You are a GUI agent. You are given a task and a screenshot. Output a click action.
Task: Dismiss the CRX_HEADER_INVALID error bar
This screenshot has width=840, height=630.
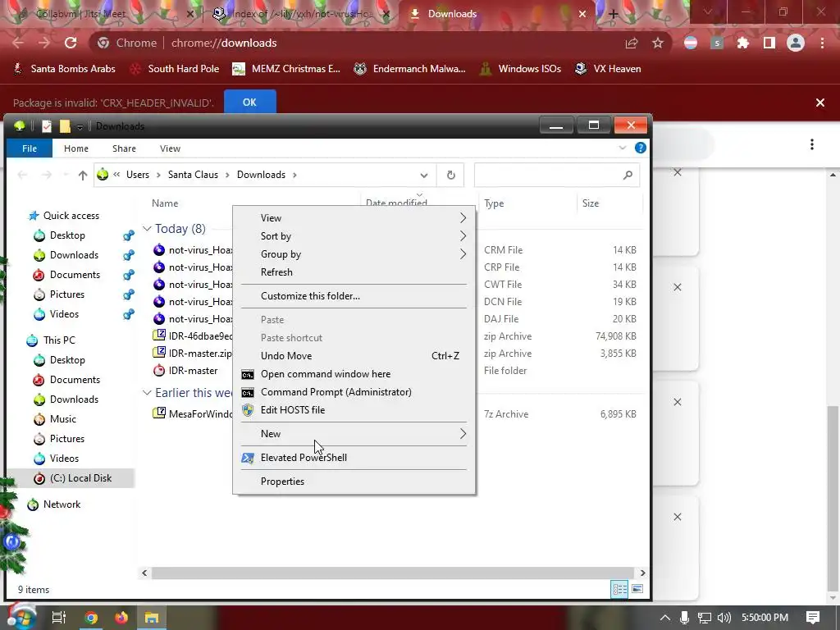pos(820,103)
